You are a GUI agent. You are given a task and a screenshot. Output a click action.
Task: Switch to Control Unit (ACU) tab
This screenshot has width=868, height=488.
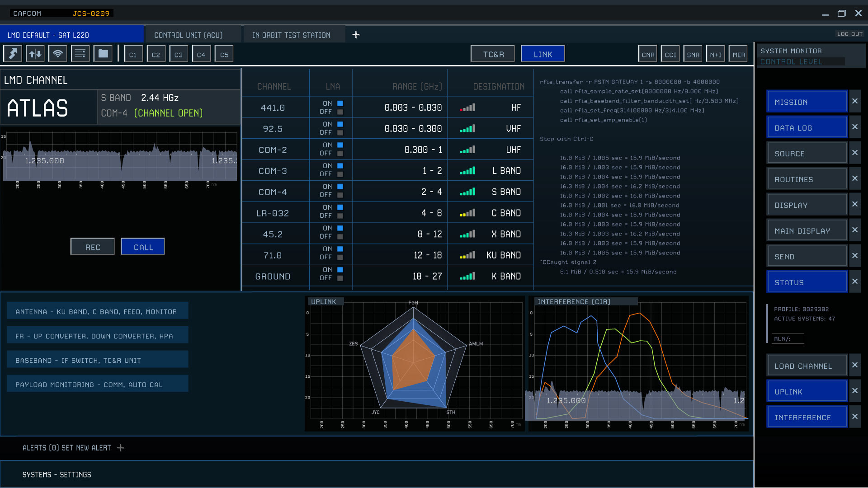[189, 35]
